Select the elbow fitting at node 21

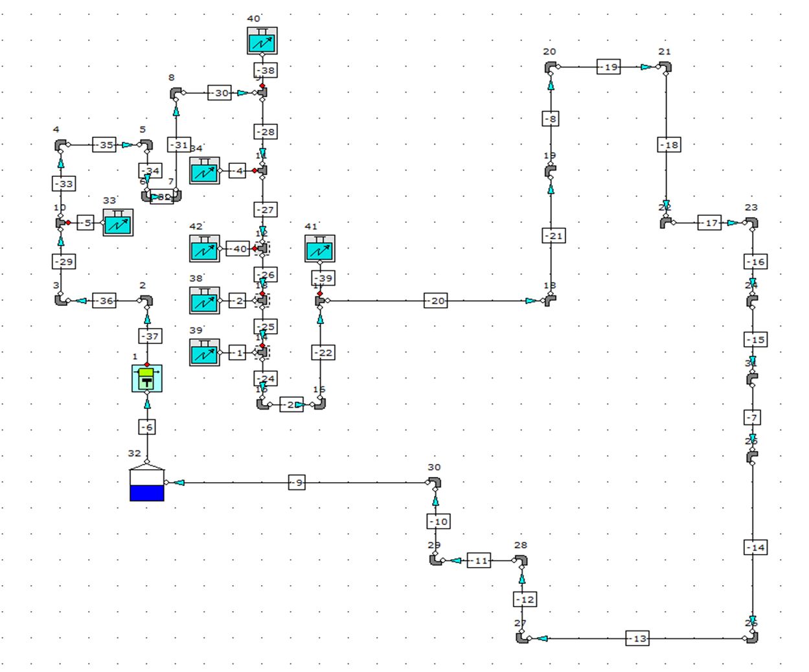pos(665,67)
